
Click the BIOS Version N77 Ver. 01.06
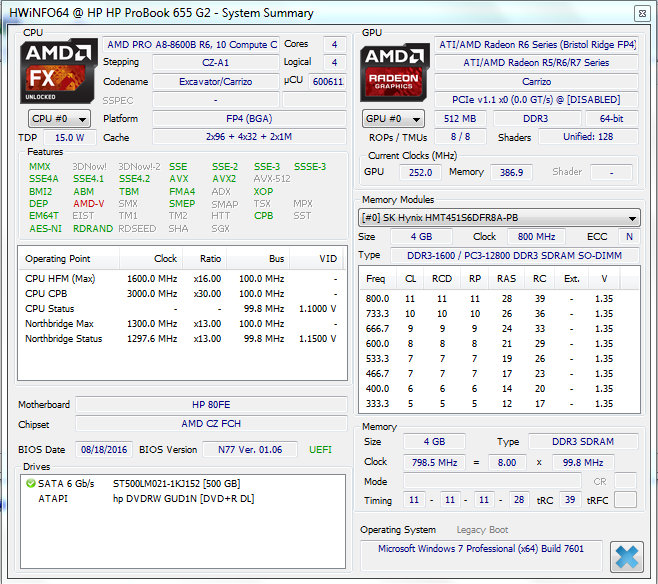(x=250, y=450)
